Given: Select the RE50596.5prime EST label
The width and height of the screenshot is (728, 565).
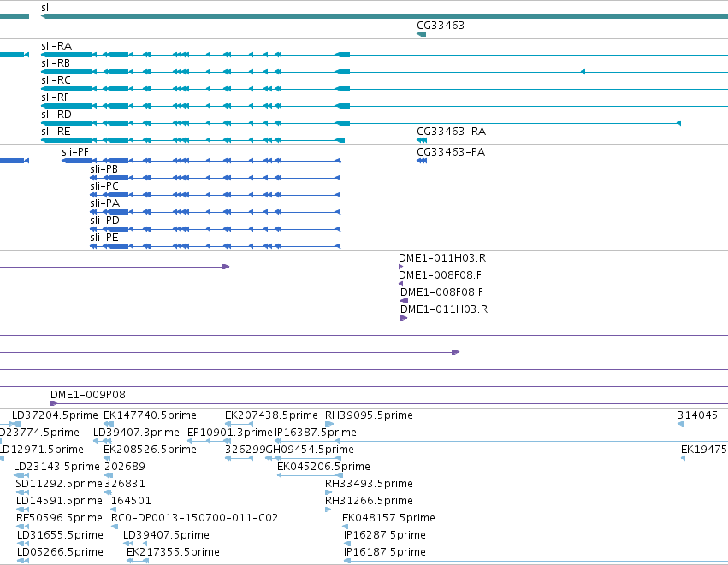Looking at the screenshot, I should point(59,518).
